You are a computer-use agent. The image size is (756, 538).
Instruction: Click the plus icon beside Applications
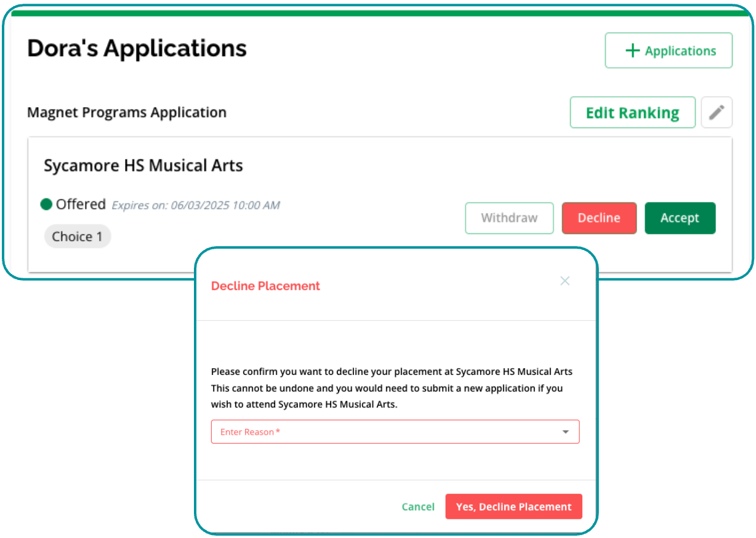click(632, 50)
